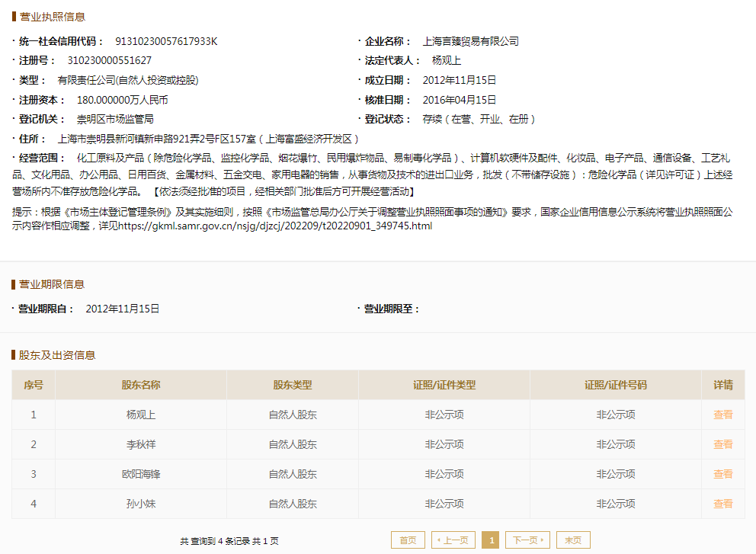Click the 股东及出资信息 section heading
This screenshot has height=554, width=756.
tap(57, 355)
